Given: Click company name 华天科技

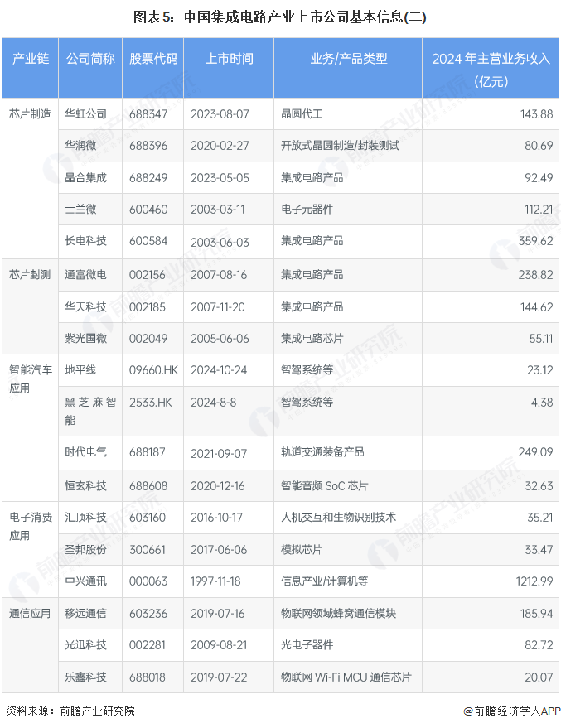Looking at the screenshot, I should [85, 307].
